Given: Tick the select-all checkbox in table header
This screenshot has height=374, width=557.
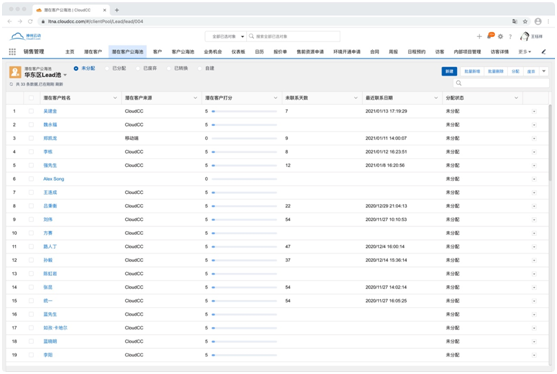Looking at the screenshot, I should coord(31,98).
